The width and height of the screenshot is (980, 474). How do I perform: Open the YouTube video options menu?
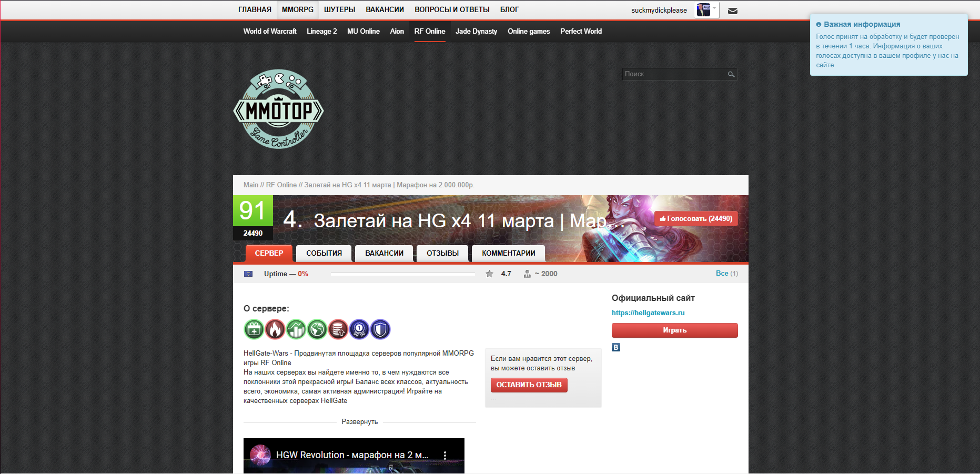445,455
